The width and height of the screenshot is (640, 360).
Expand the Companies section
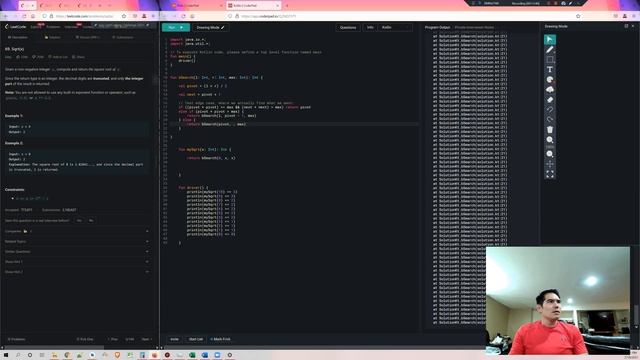point(77,231)
